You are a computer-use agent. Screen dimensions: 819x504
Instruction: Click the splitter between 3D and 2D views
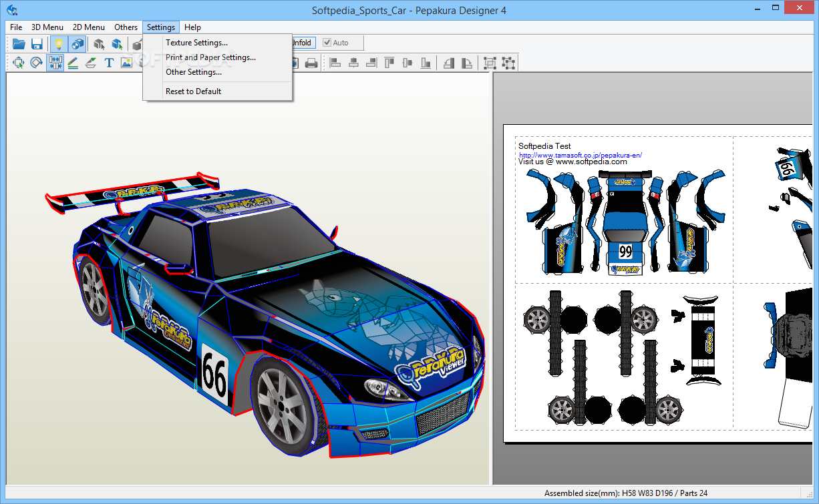pos(490,278)
